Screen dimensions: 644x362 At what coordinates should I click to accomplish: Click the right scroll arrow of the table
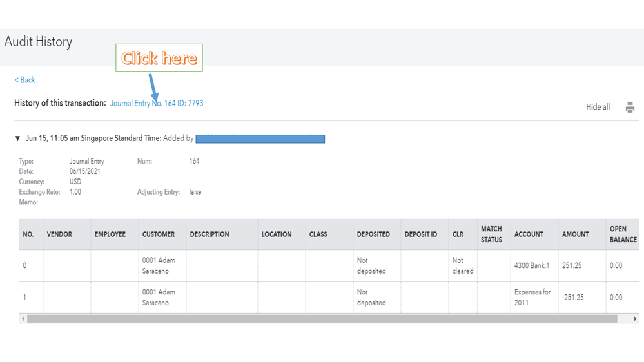coord(636,319)
